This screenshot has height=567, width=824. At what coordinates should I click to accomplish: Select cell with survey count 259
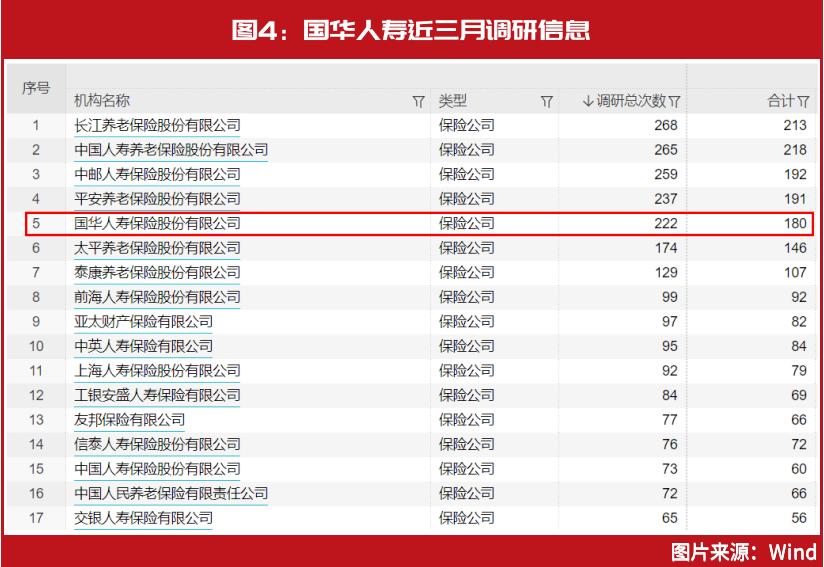(x=666, y=174)
